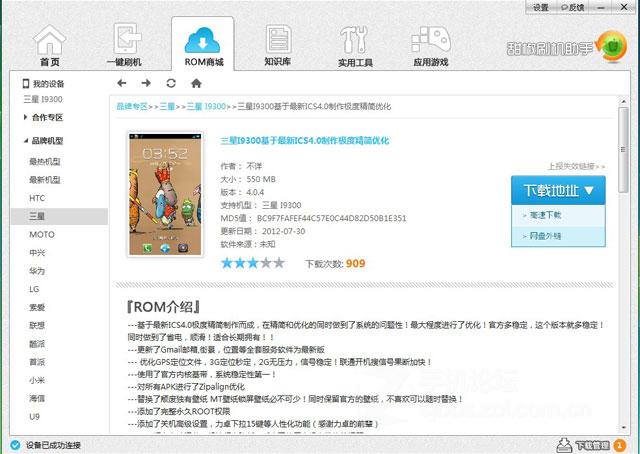Select 最新机型 in sidebar

pos(45,180)
